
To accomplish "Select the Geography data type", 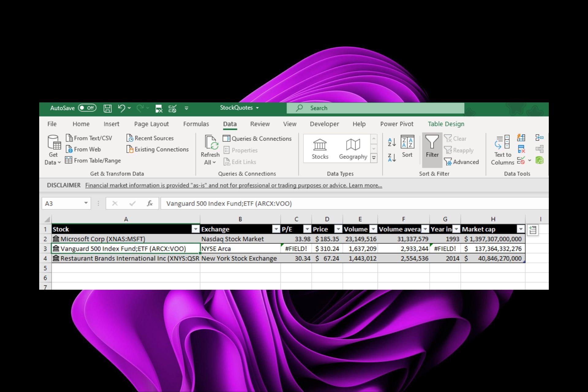I will pyautogui.click(x=353, y=149).
